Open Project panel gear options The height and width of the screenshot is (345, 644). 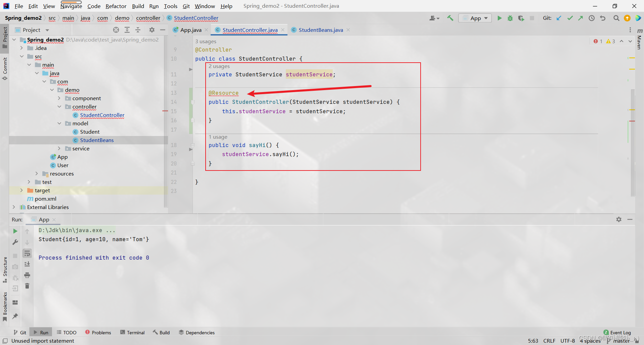[x=152, y=30]
